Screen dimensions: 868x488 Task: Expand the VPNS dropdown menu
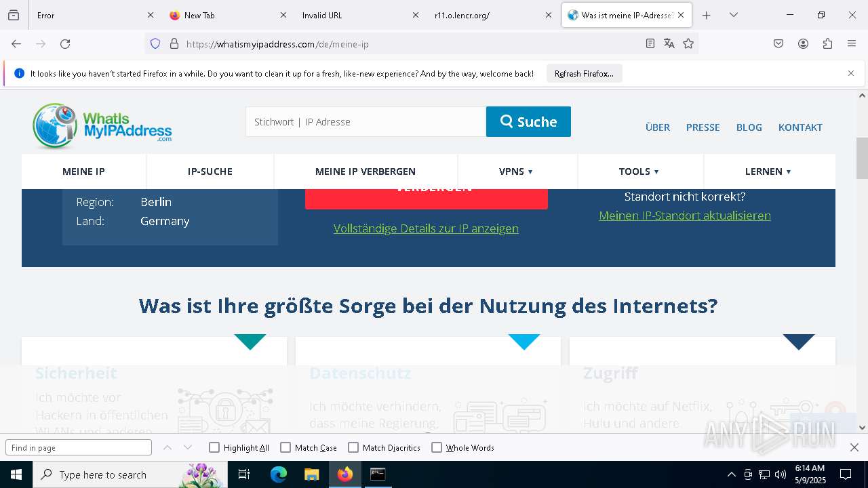click(517, 171)
